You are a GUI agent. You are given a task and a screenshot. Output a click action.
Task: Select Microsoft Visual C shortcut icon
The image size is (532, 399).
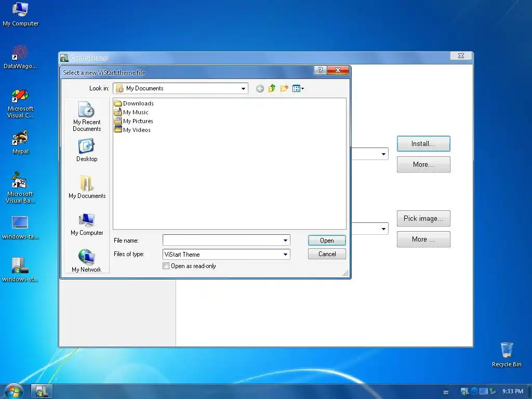click(x=20, y=103)
